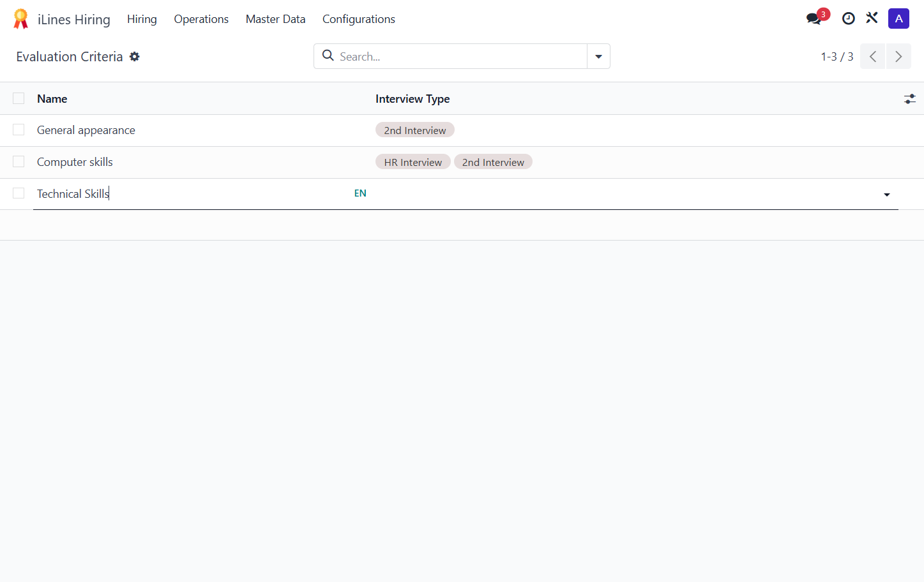Click the Technical Skills name field

(x=192, y=193)
